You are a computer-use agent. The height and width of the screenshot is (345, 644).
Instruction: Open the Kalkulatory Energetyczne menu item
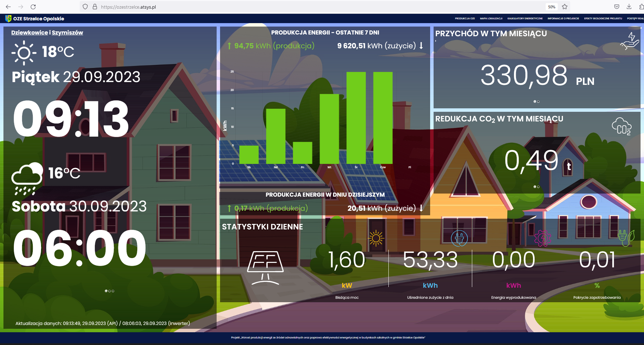[525, 19]
